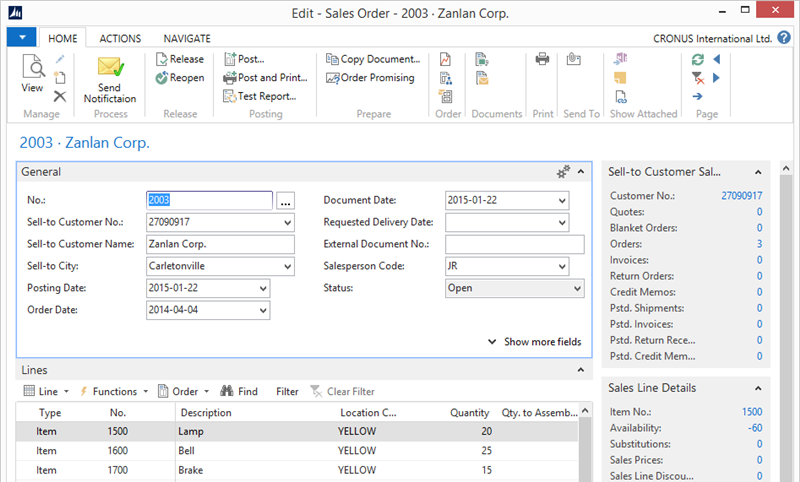Screen dimensions: 800x482
Task: Click the Links icon in Show Attached group
Action: tap(621, 96)
